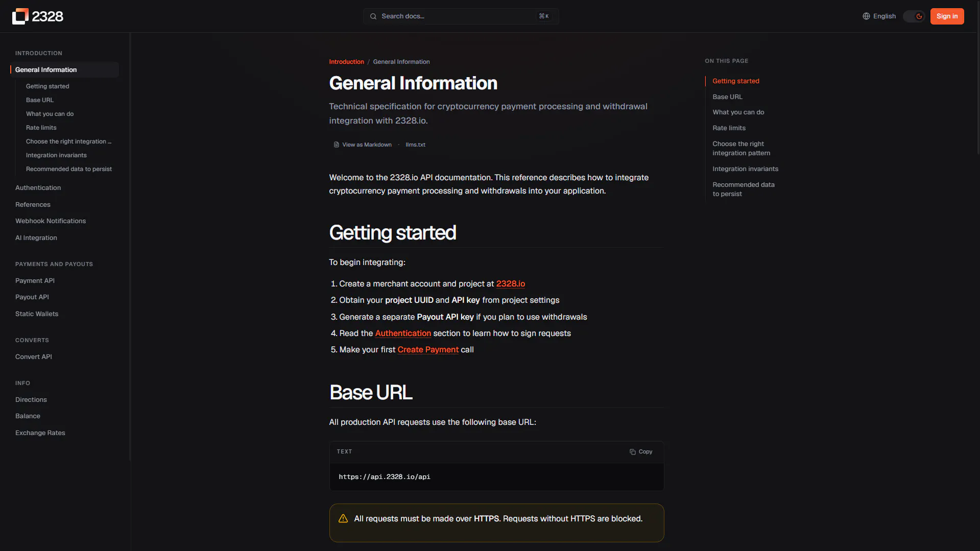Open Rate limits in sidebar sublist

41,128
